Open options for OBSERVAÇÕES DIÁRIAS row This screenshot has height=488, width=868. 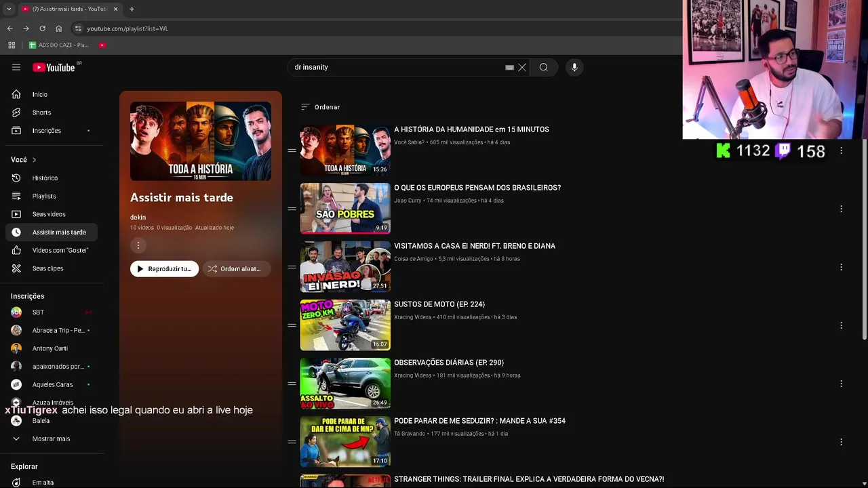point(841,384)
